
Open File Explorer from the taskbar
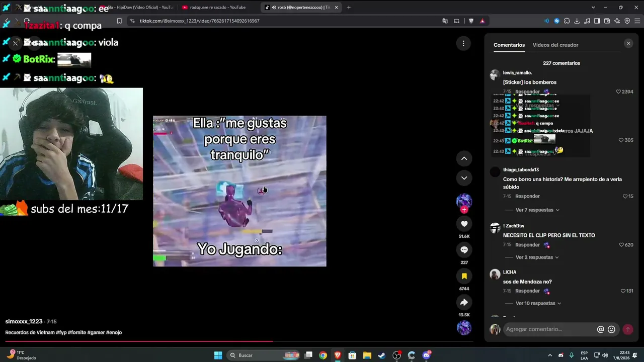click(367, 355)
